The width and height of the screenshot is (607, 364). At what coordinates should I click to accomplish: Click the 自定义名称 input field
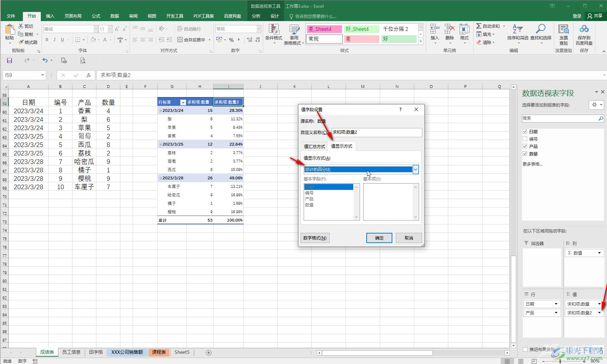pyautogui.click(x=377, y=132)
